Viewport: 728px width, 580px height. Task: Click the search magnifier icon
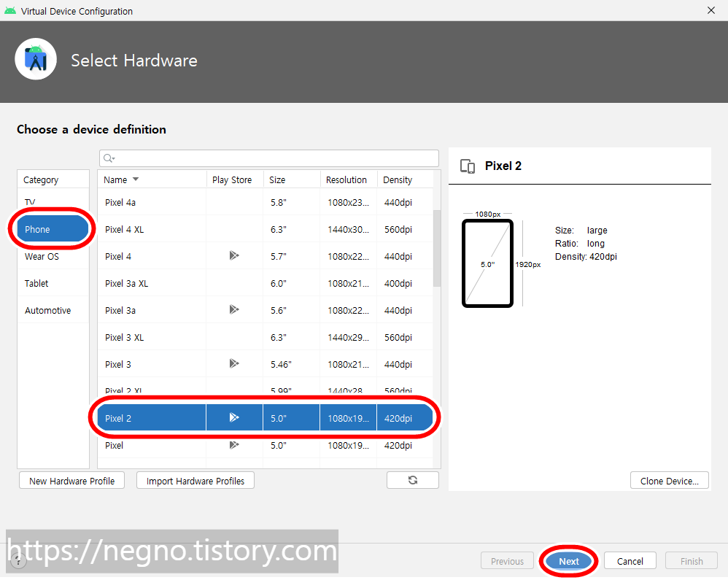(108, 158)
